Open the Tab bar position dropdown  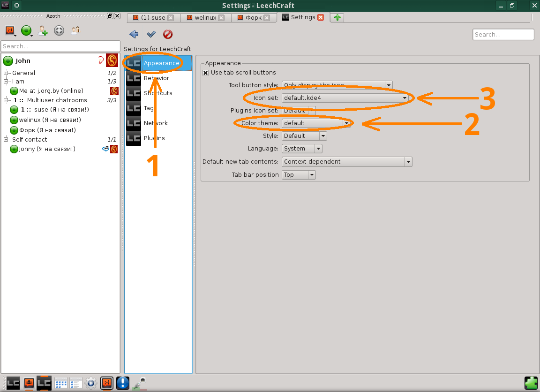point(299,175)
